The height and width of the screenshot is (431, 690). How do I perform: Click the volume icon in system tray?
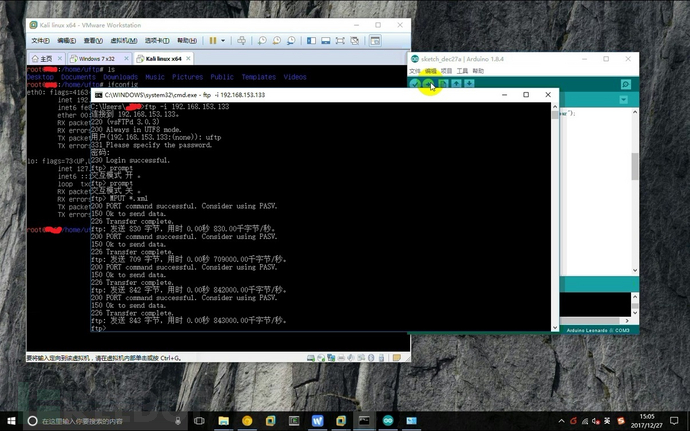click(596, 421)
